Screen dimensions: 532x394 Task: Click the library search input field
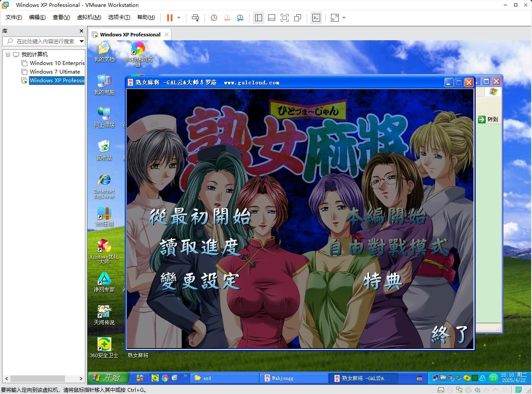click(x=43, y=41)
